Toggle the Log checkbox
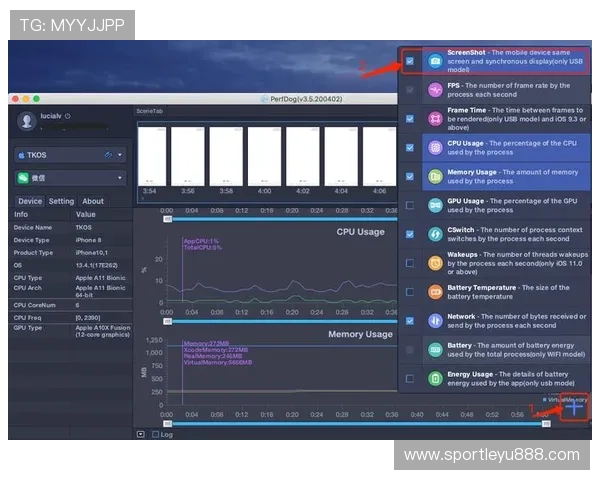The width and height of the screenshot is (600, 480). 155,434
